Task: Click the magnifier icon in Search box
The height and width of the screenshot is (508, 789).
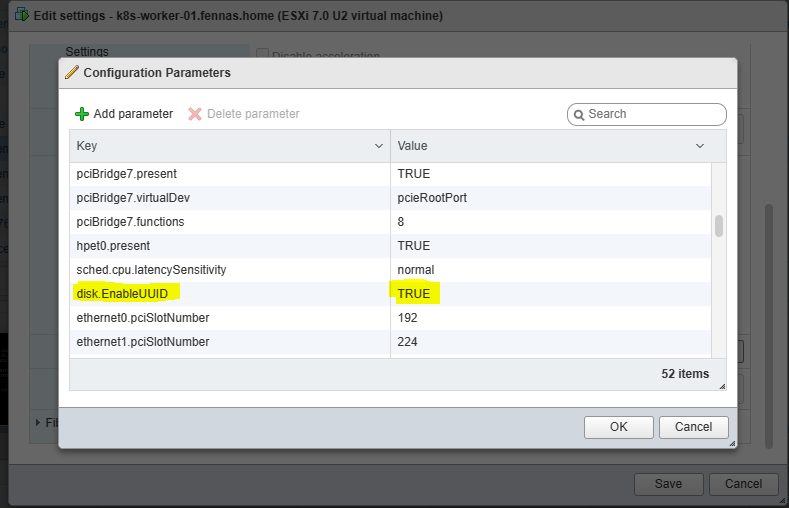Action: click(579, 115)
